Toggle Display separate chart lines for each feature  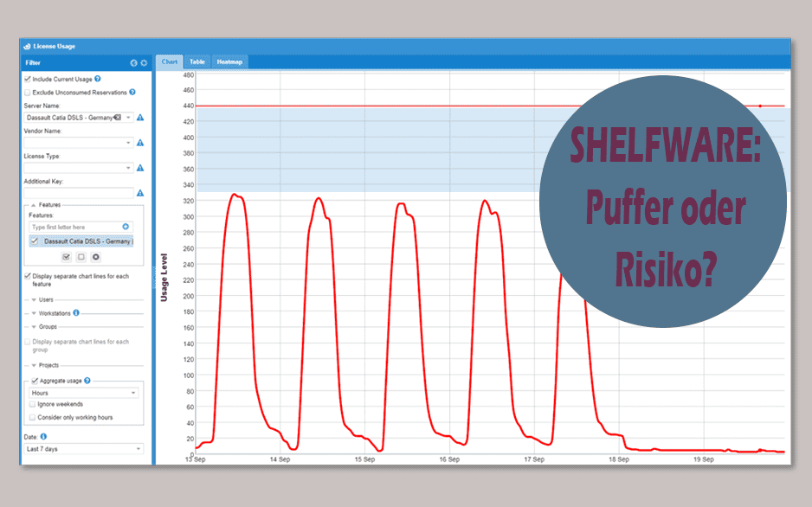[28, 276]
